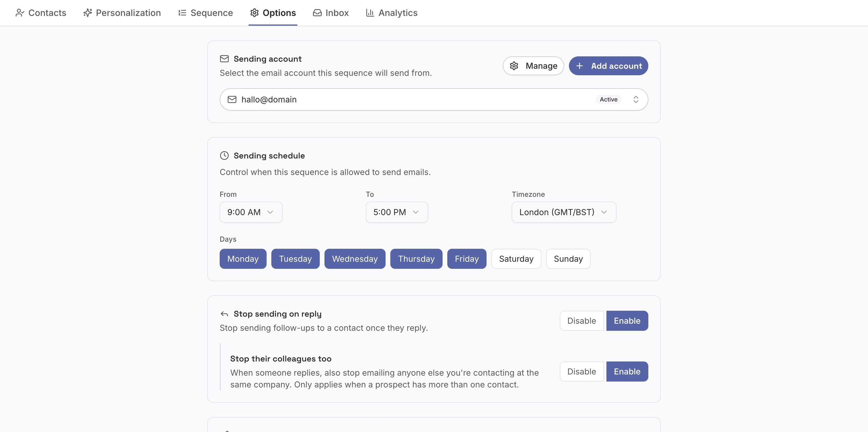Image resolution: width=868 pixels, height=432 pixels.
Task: Click the Active status badge
Action: pos(608,99)
